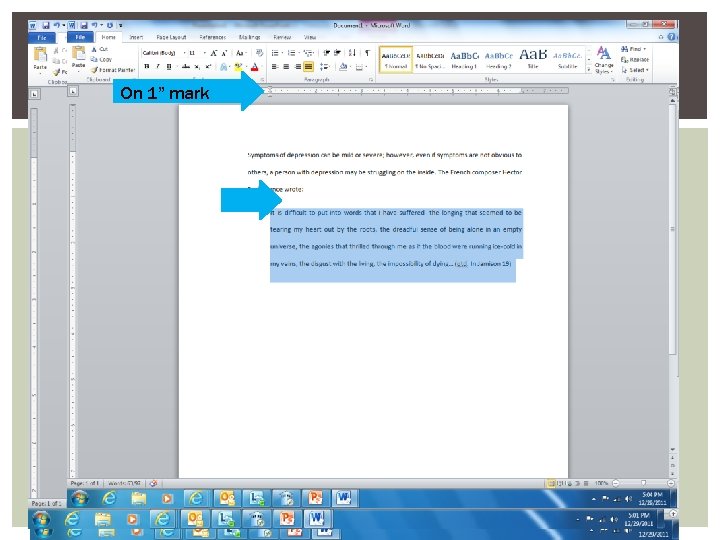720x540 pixels.
Task: Click the Shrink Font icon
Action: (x=224, y=53)
